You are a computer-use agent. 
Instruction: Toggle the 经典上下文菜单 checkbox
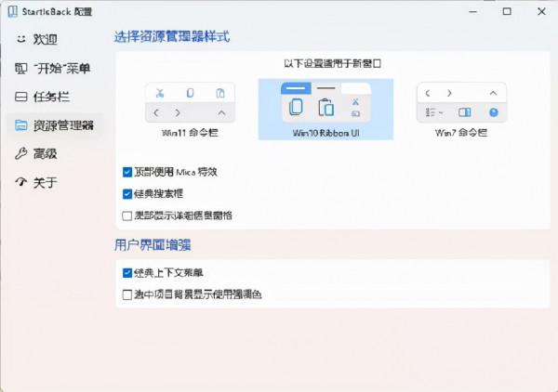(127, 273)
